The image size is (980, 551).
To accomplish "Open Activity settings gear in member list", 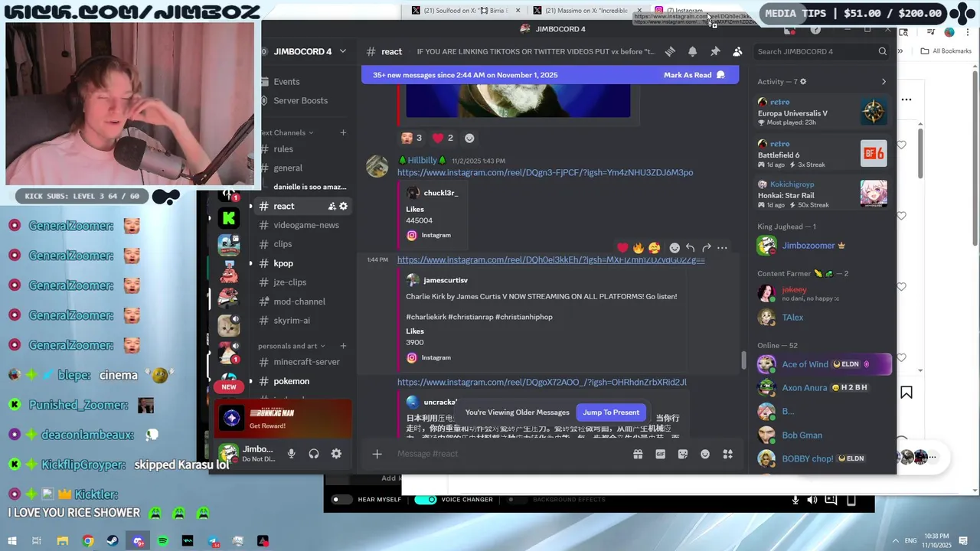I will 803,82.
